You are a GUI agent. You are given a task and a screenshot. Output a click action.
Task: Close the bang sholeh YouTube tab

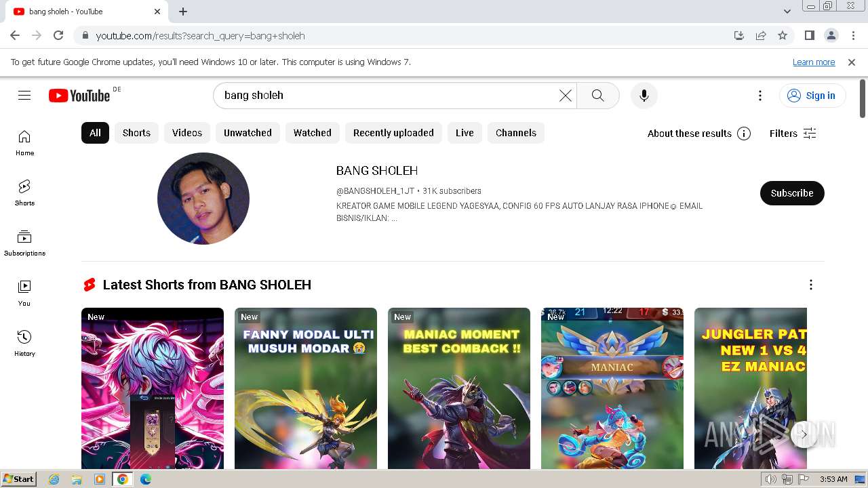157,12
